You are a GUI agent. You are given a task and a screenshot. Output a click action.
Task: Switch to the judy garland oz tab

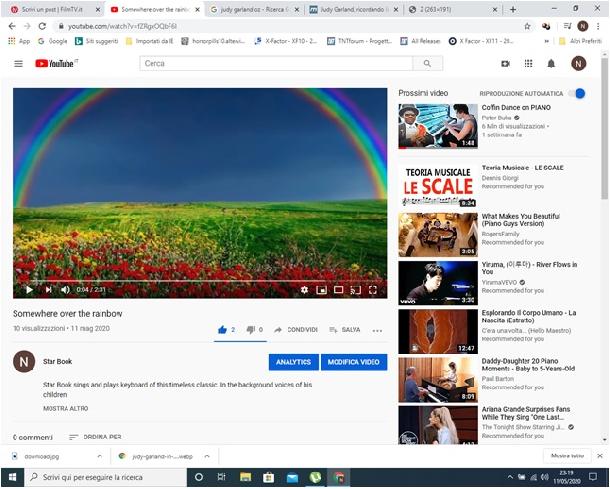click(x=250, y=9)
